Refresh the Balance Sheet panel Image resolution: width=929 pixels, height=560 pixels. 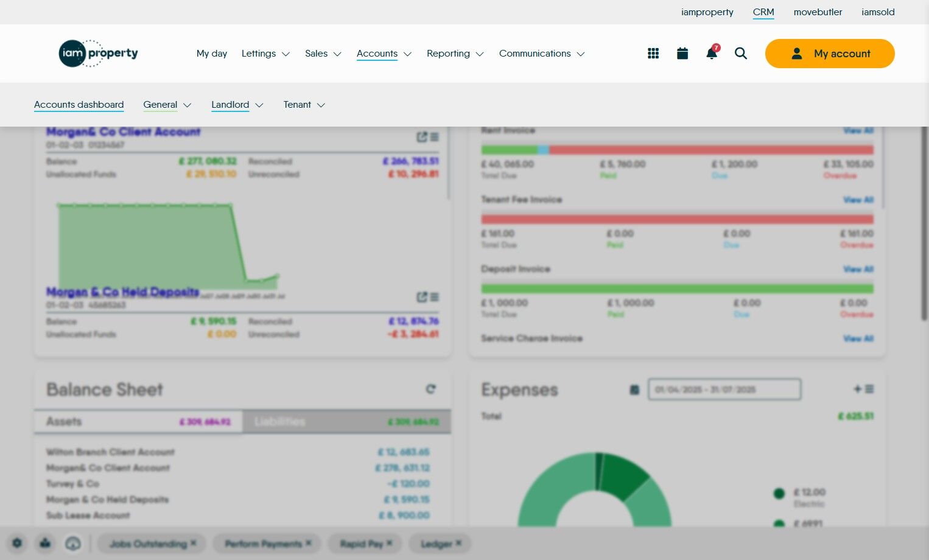(431, 389)
